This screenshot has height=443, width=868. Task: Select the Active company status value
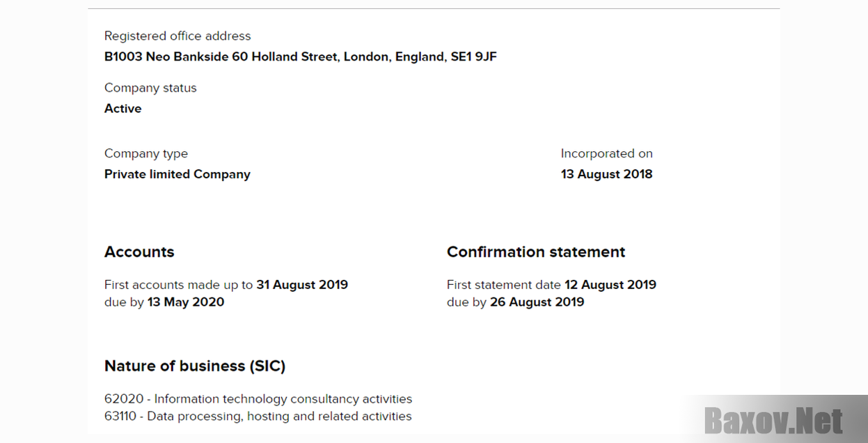(x=123, y=109)
